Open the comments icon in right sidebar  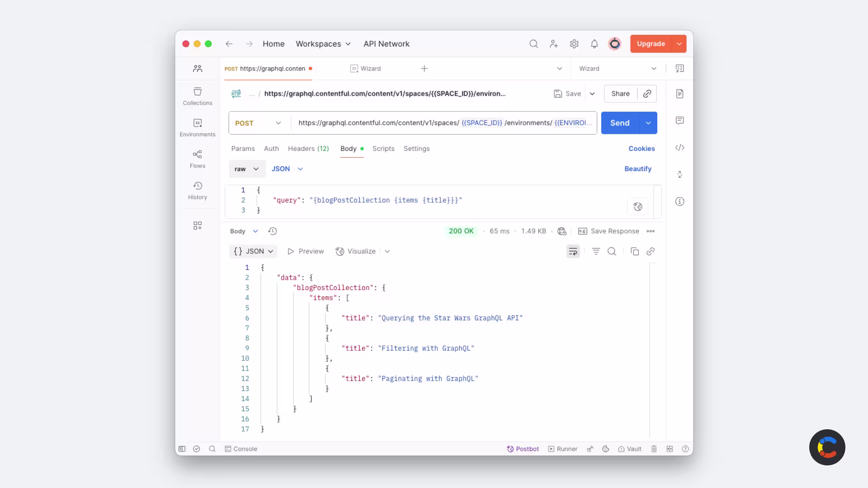tap(679, 121)
